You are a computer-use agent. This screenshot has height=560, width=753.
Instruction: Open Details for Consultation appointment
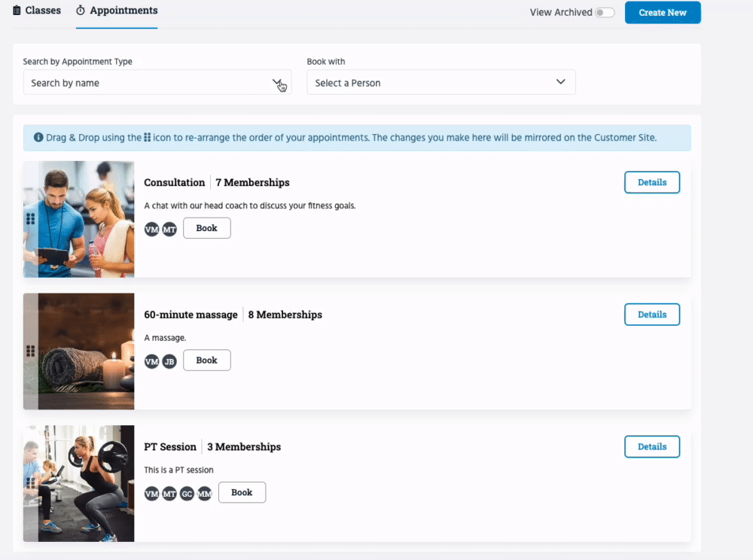pyautogui.click(x=651, y=182)
